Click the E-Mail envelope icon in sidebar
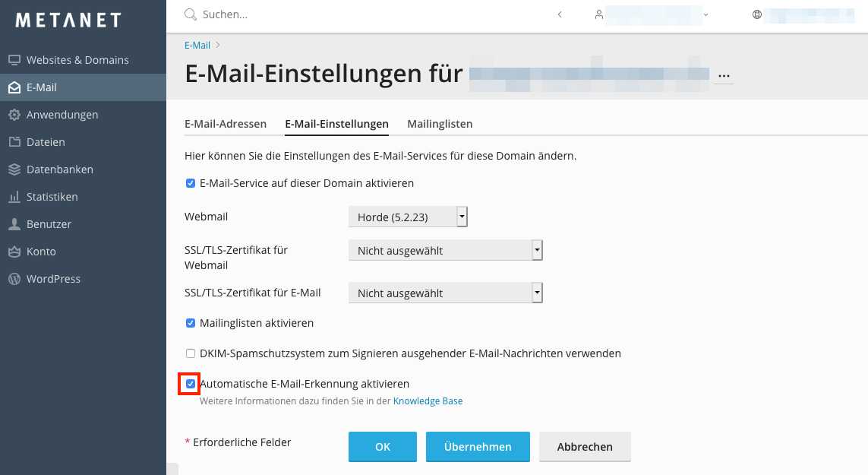The image size is (868, 475). 14,87
